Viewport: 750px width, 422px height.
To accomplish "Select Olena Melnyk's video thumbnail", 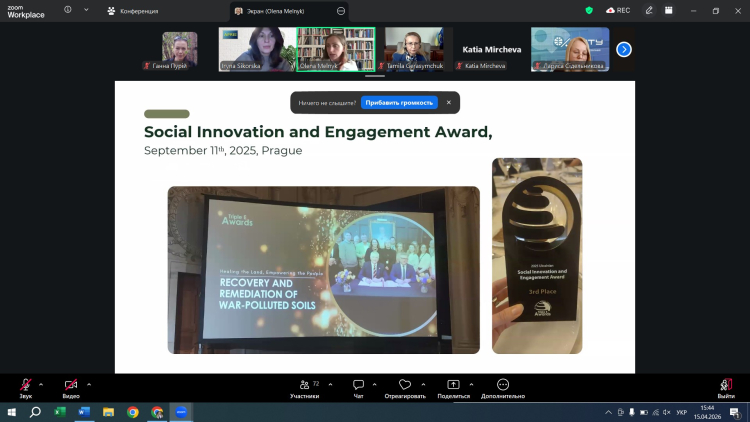I will (335, 49).
